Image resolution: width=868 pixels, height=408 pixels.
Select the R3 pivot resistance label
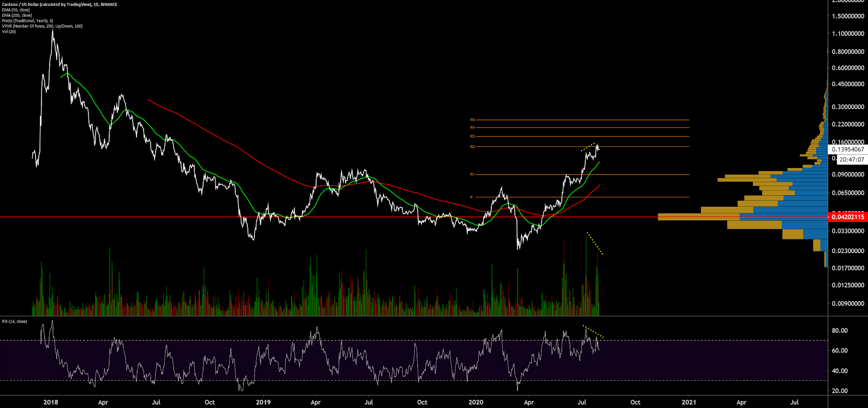coord(472,136)
